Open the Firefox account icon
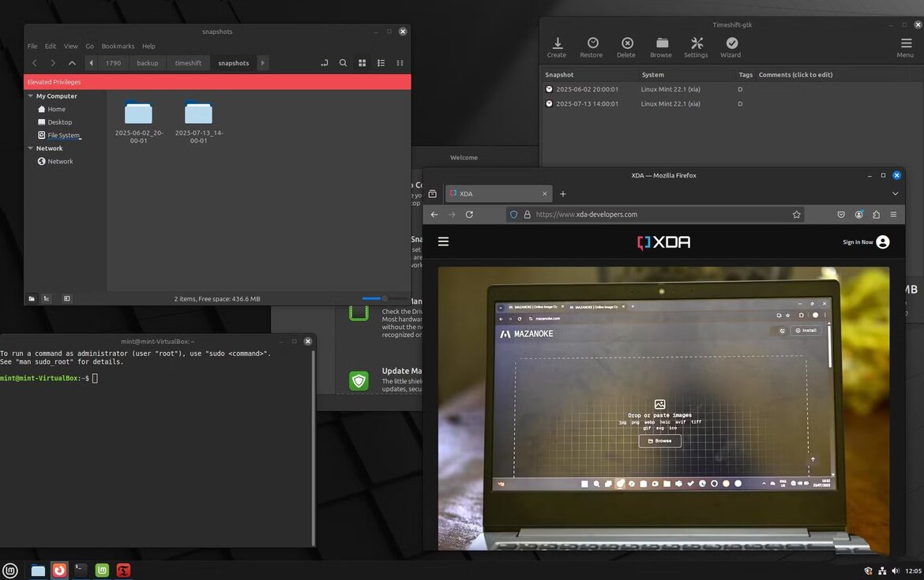Viewport: 924px width, 580px height. pos(858,214)
